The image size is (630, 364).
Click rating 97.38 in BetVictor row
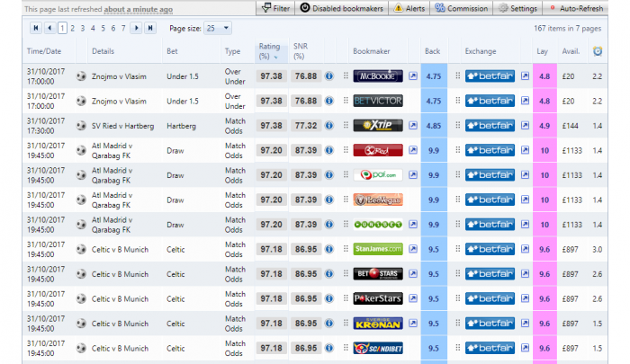pos(271,101)
